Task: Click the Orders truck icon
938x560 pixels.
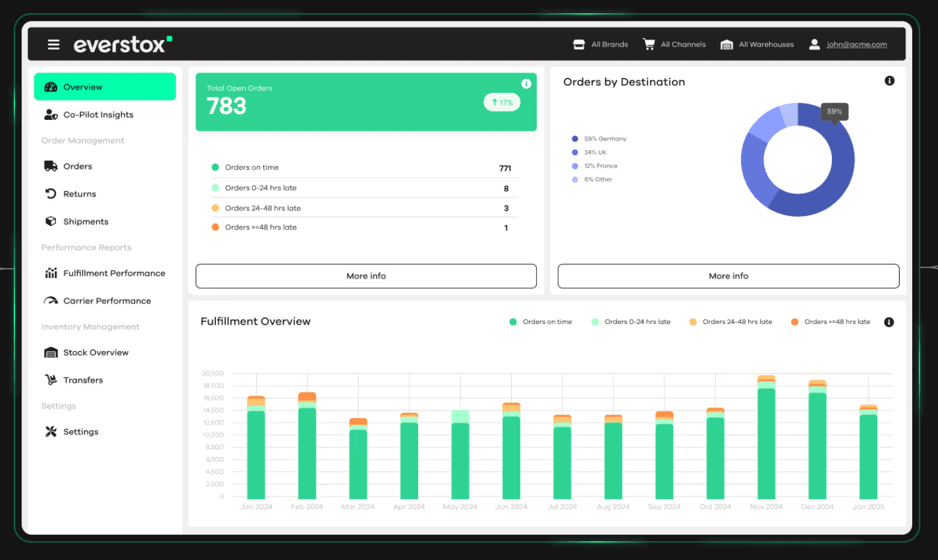Action: point(51,166)
